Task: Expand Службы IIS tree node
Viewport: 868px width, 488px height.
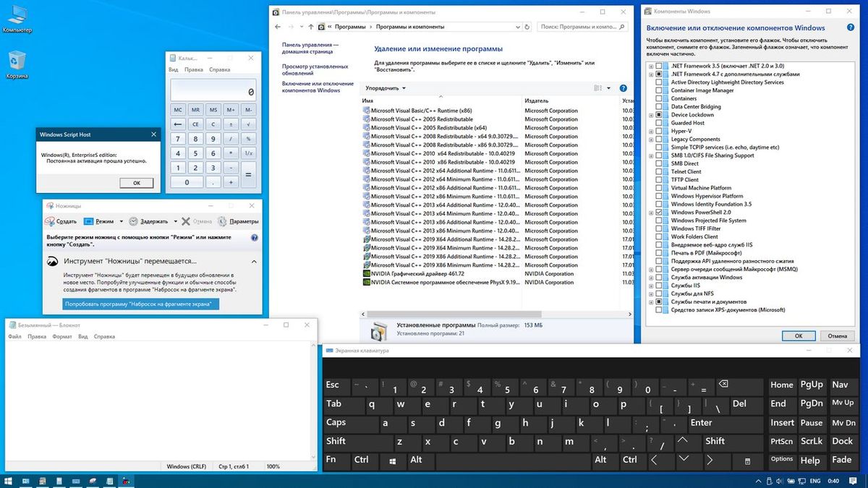Action: pos(651,286)
